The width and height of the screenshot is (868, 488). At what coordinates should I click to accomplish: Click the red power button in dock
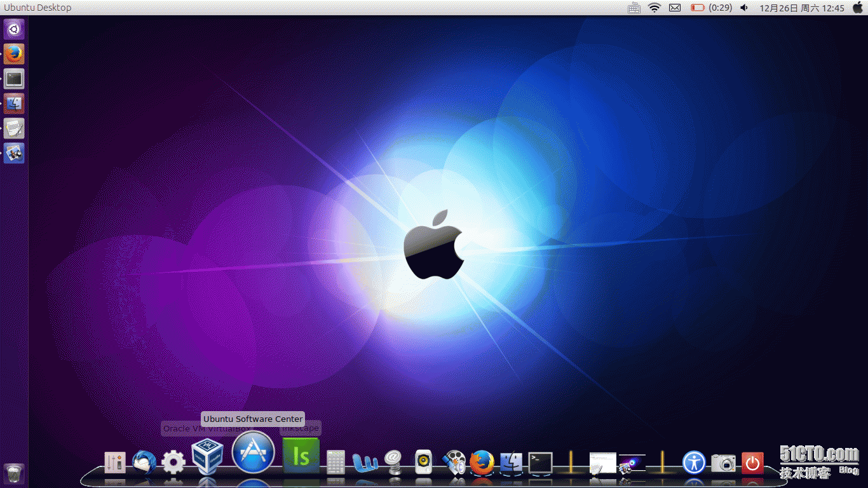coord(752,463)
